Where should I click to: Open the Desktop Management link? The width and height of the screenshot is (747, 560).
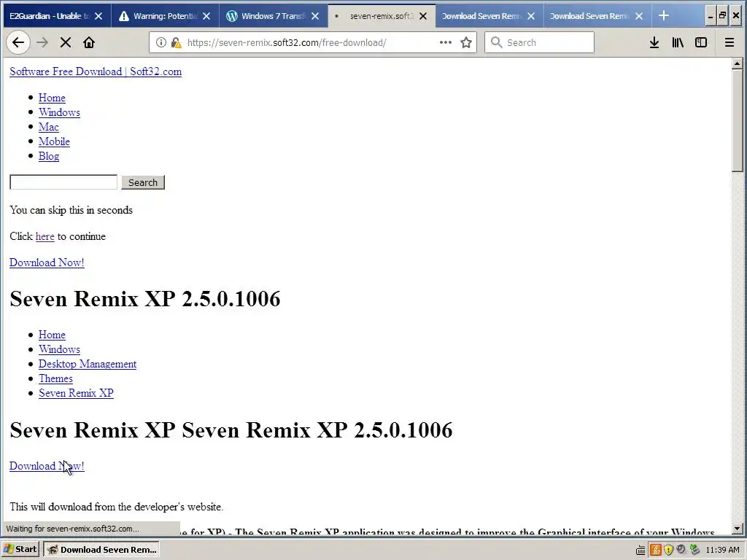(88, 364)
